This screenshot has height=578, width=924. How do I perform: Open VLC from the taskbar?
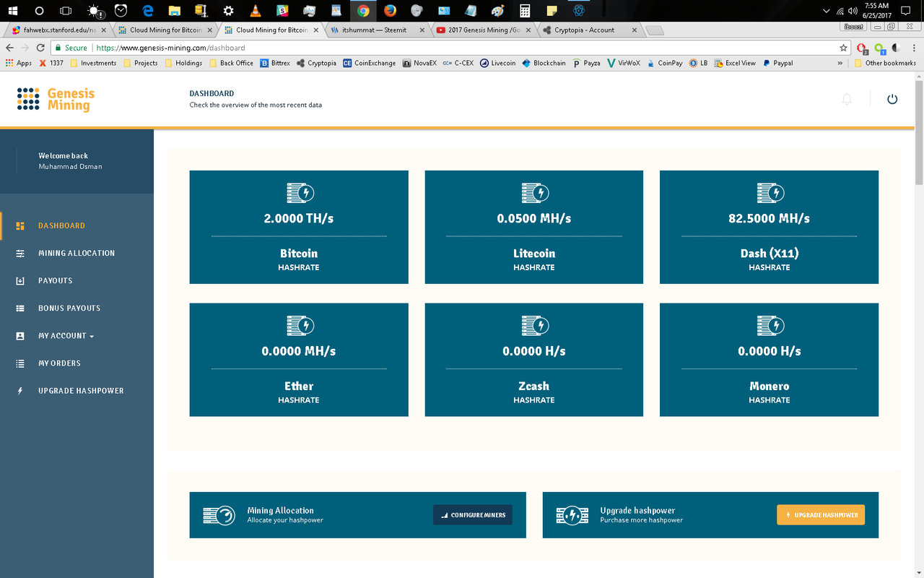point(255,11)
